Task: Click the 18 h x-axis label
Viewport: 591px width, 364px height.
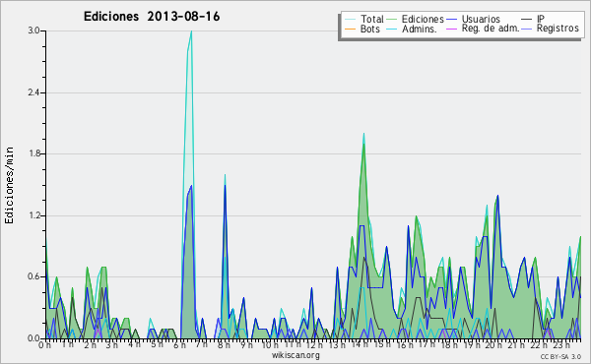Action: (449, 344)
